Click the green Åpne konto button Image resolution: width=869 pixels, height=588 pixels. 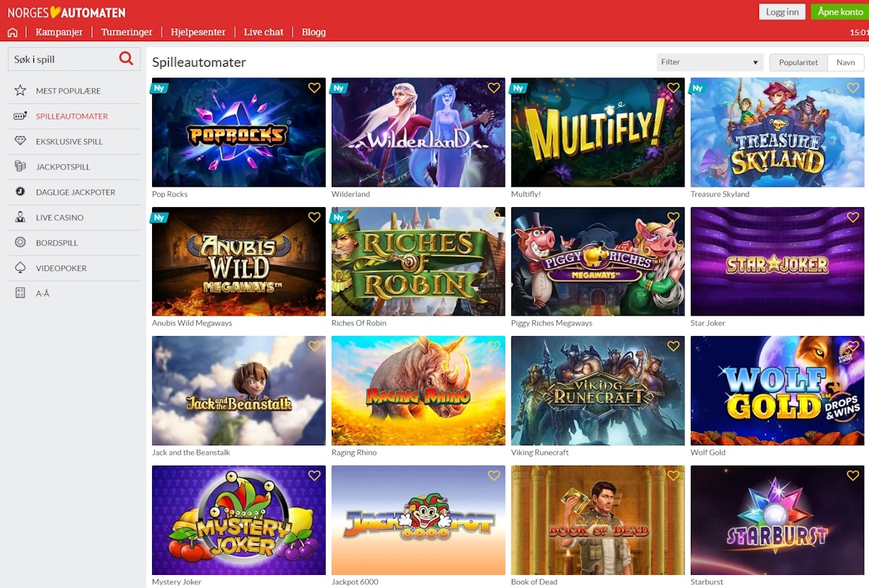click(x=839, y=12)
